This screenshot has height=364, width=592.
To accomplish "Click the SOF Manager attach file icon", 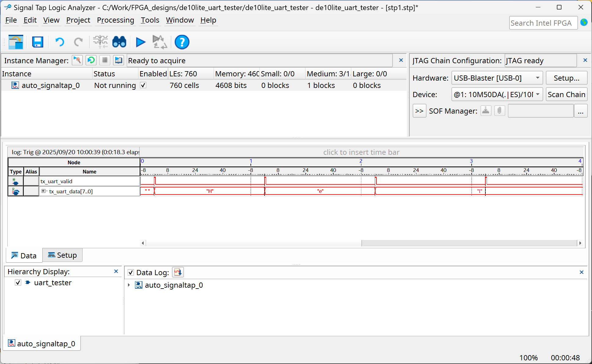I will 499,111.
